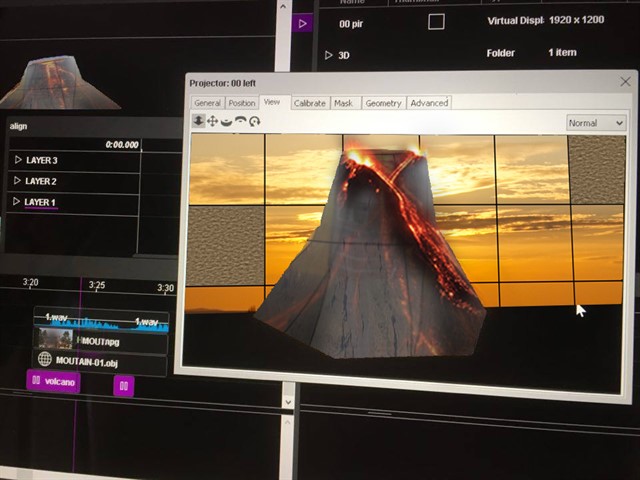Click the unlabeled purple pause cue marker
Image resolution: width=640 pixels, height=480 pixels.
[x=123, y=385]
